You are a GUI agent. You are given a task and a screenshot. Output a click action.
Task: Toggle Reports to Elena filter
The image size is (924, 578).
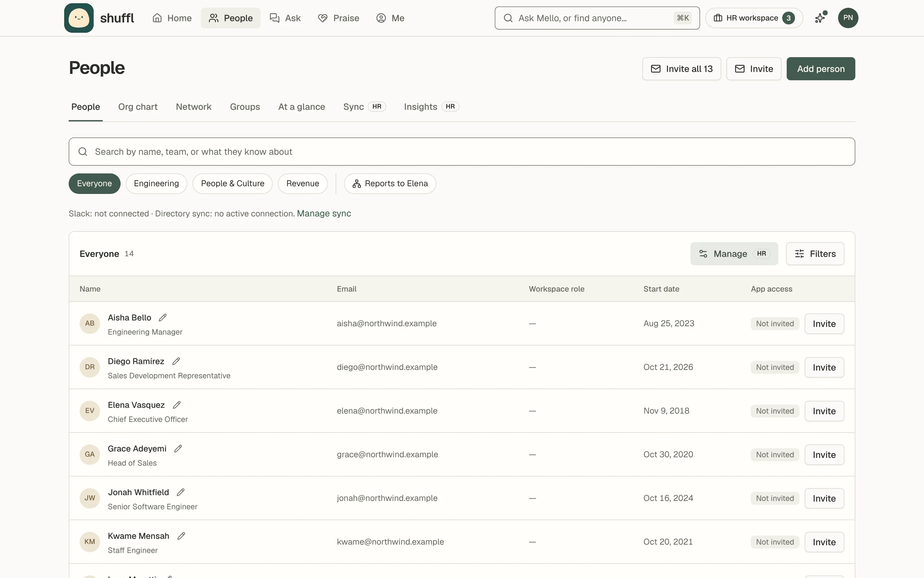[390, 183]
